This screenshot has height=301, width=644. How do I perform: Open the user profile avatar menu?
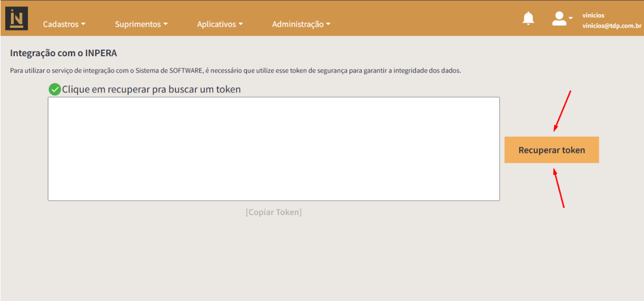[562, 19]
